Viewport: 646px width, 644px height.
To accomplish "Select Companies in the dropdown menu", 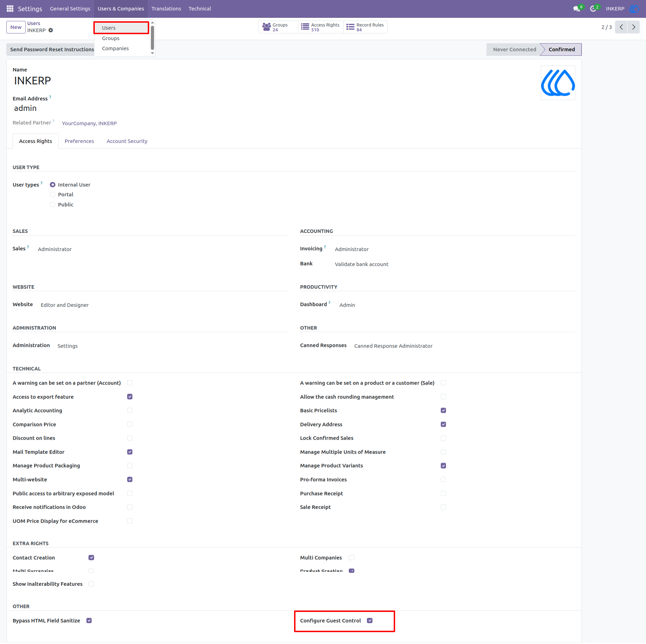I will pos(115,48).
